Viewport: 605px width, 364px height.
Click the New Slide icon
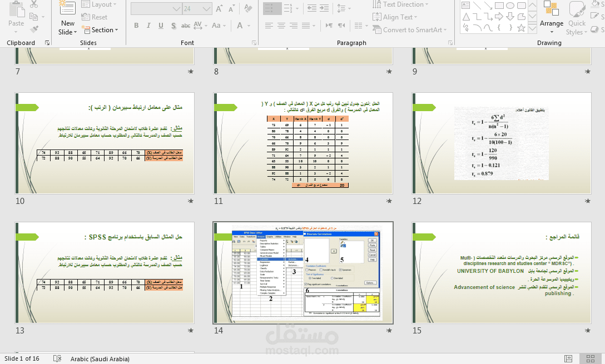(67, 8)
